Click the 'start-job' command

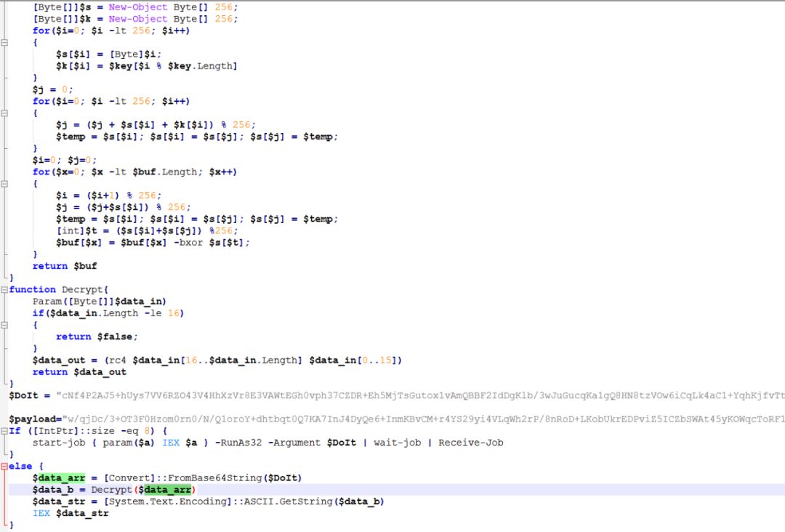point(59,443)
